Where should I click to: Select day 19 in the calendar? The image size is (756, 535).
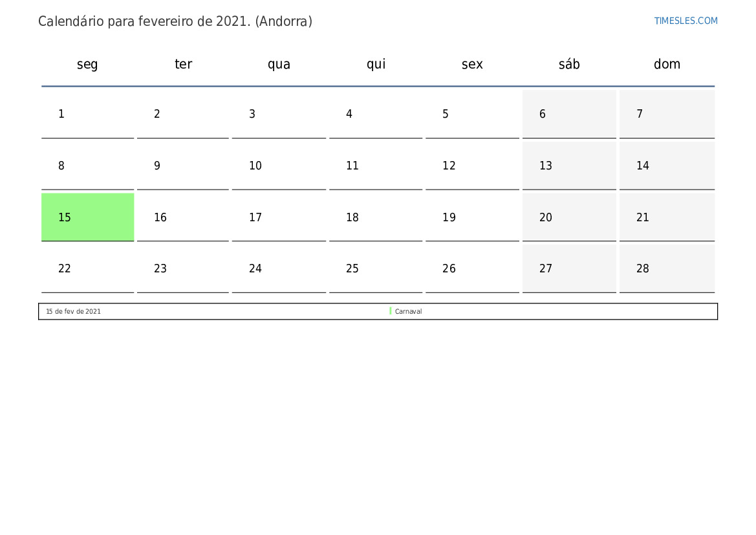[x=472, y=217]
